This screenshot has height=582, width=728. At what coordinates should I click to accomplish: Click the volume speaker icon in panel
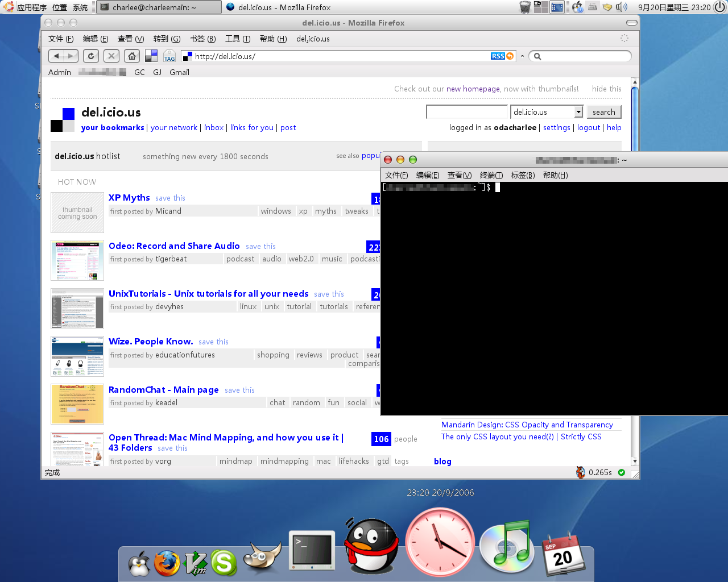(x=622, y=7)
